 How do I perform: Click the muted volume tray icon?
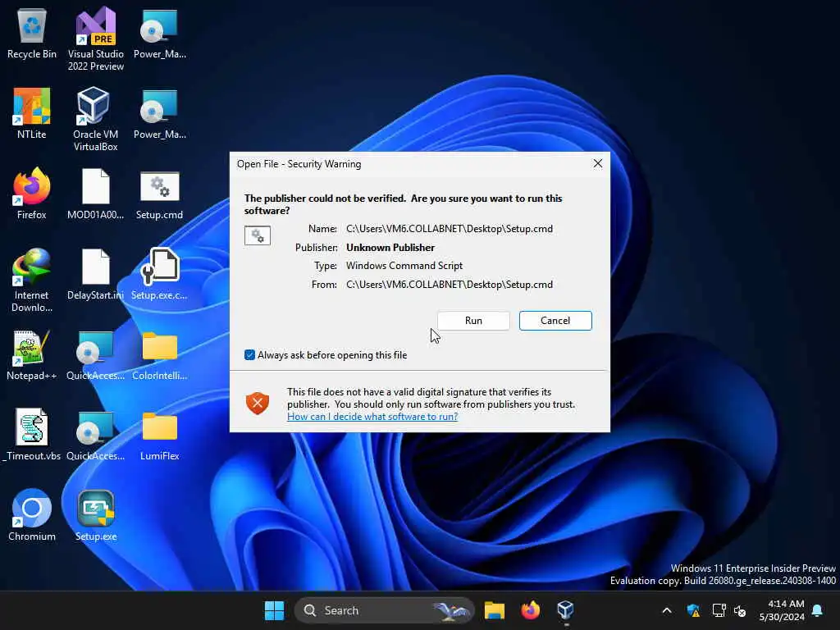741,610
